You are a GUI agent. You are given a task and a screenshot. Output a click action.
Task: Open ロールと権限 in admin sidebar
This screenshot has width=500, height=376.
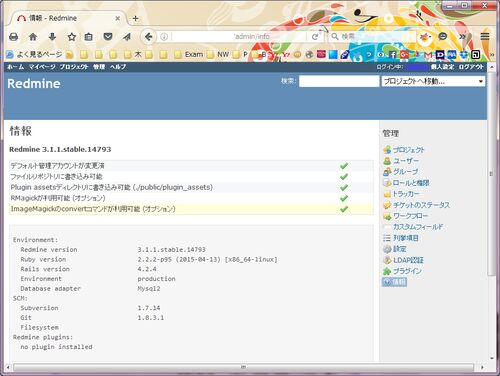click(411, 183)
